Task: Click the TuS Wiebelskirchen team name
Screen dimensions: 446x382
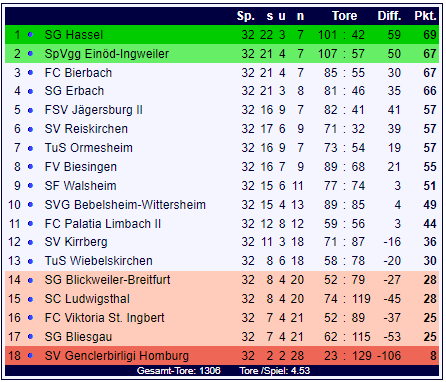Action: (99, 261)
